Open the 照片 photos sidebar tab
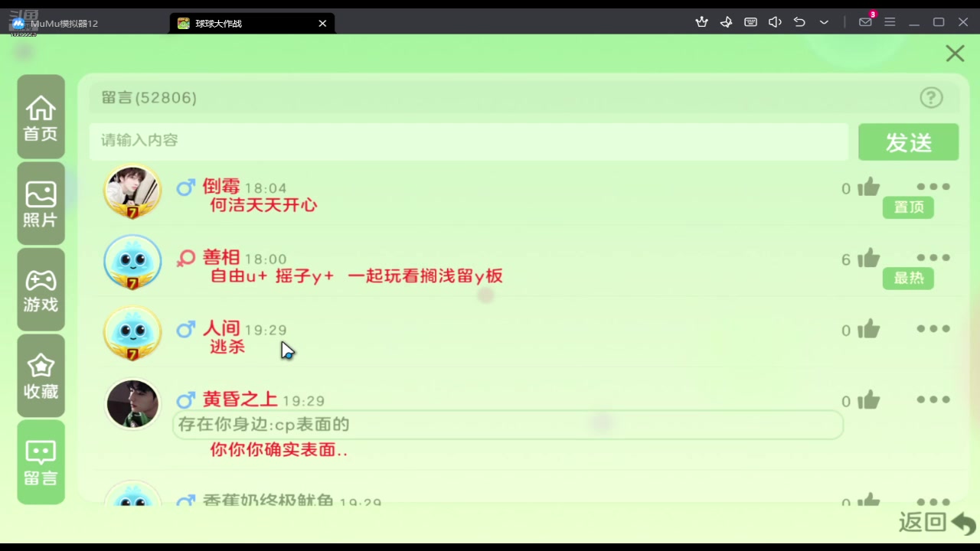The height and width of the screenshot is (551, 980). point(41,204)
